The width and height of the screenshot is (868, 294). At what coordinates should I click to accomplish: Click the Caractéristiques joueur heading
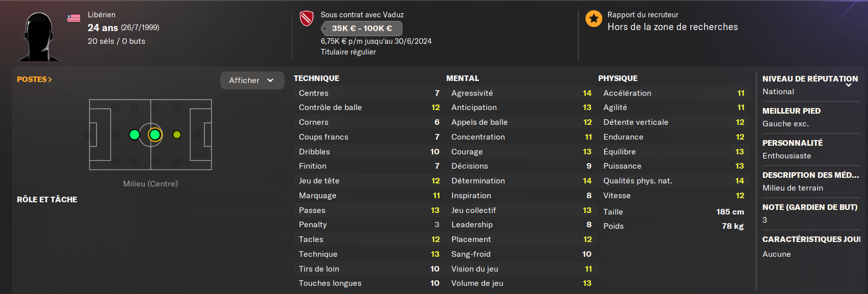pos(811,239)
